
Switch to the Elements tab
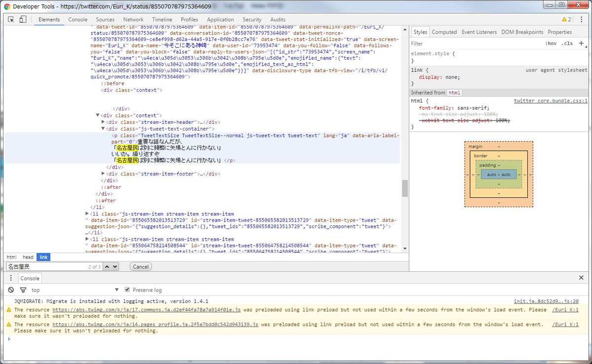[49, 20]
